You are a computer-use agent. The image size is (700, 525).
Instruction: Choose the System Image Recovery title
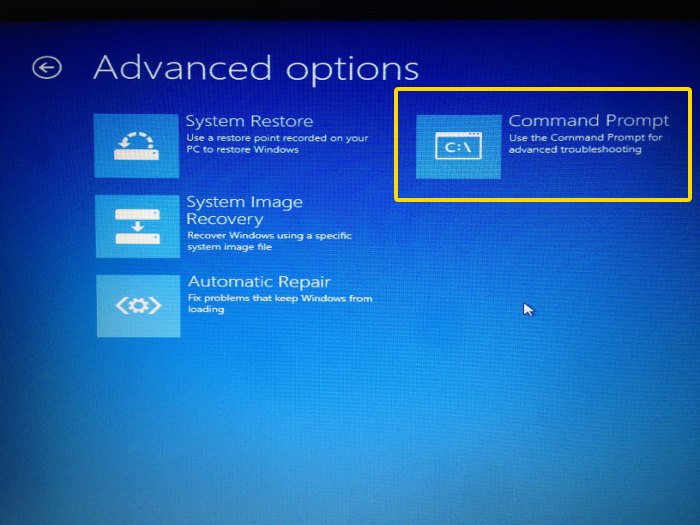click(x=244, y=202)
